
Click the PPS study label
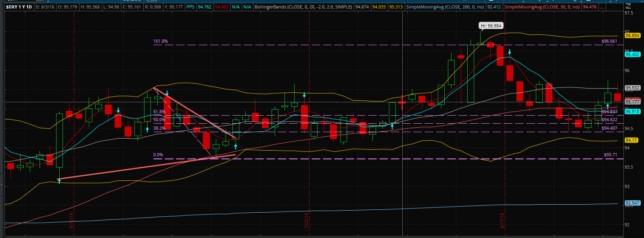pos(190,7)
